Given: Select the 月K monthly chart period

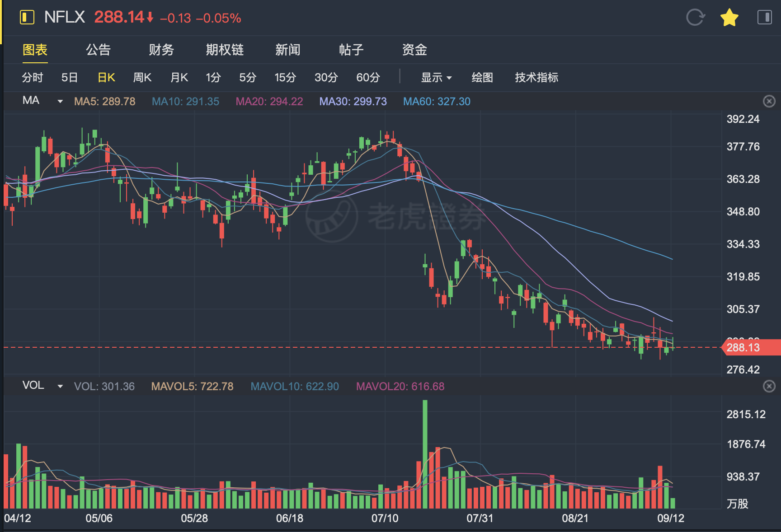Looking at the screenshot, I should pyautogui.click(x=179, y=78).
